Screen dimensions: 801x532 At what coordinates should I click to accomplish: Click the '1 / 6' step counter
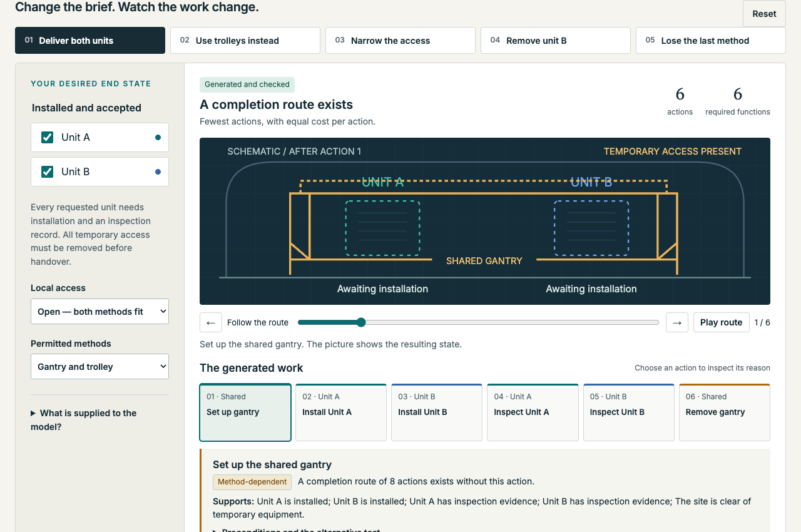click(x=762, y=322)
